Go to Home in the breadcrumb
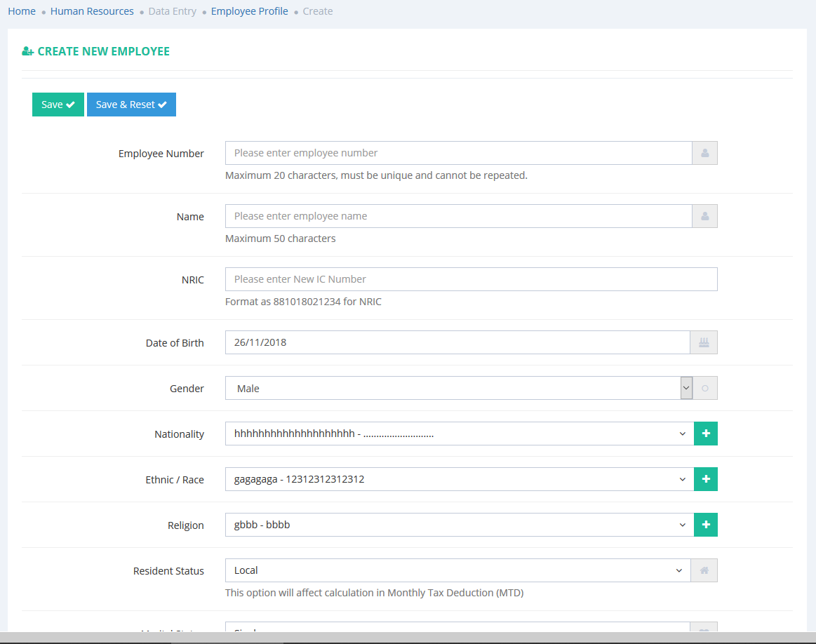This screenshot has width=816, height=644. [22, 11]
